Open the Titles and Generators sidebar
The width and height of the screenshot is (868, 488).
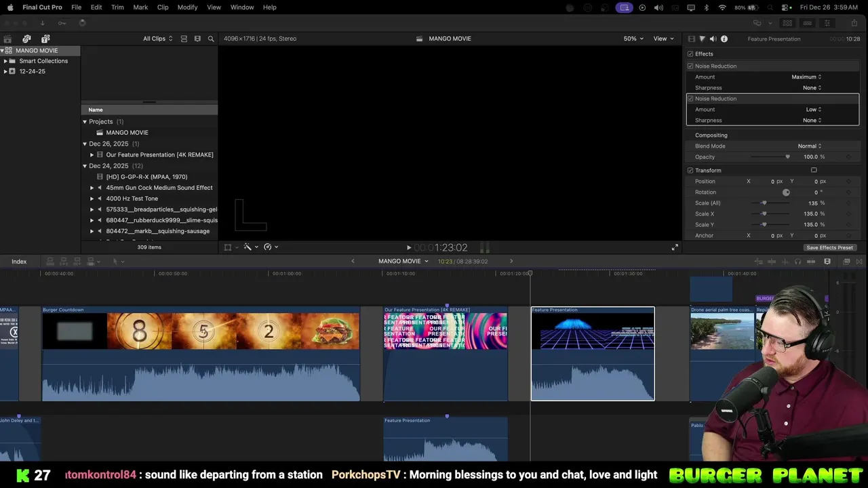tap(45, 39)
